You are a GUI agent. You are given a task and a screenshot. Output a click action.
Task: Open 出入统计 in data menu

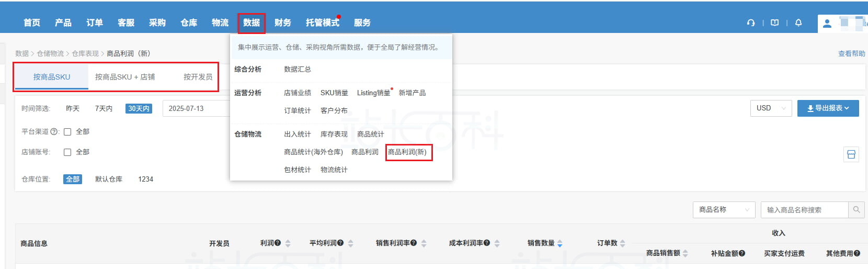coord(297,134)
